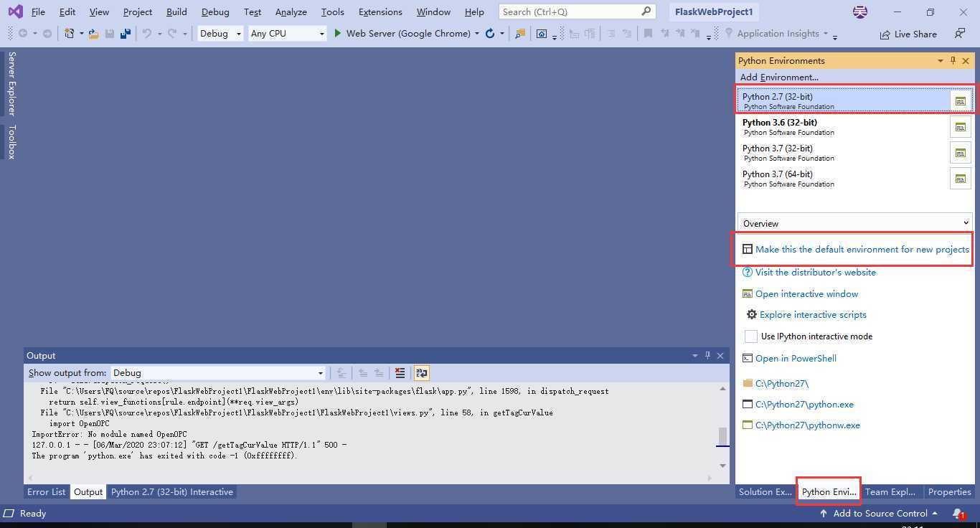Pin the Output panel

pyautogui.click(x=707, y=356)
